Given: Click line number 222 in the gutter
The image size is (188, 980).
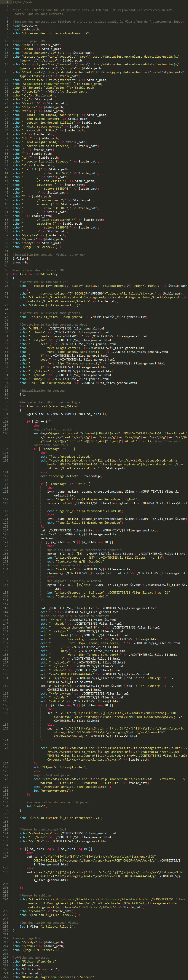Looking at the screenshot, I should (x=6, y=977).
